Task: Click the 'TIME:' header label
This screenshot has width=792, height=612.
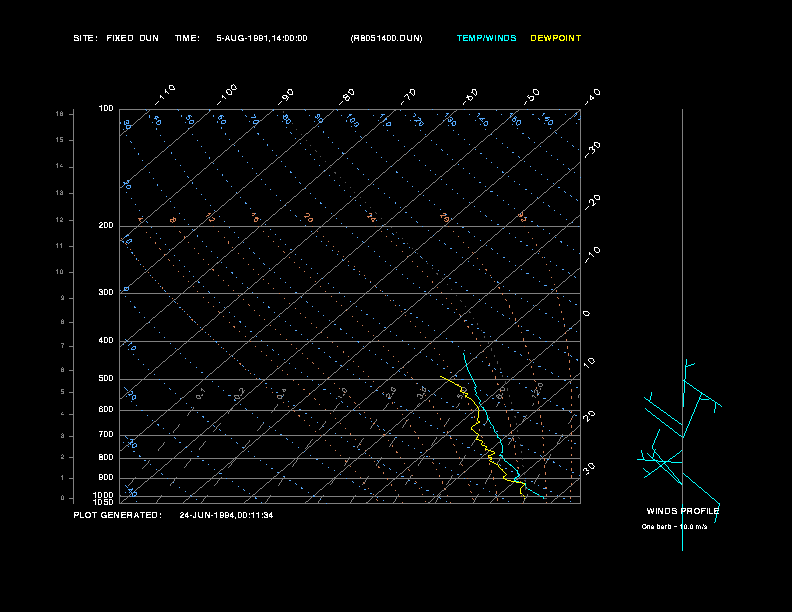Action: [187, 38]
